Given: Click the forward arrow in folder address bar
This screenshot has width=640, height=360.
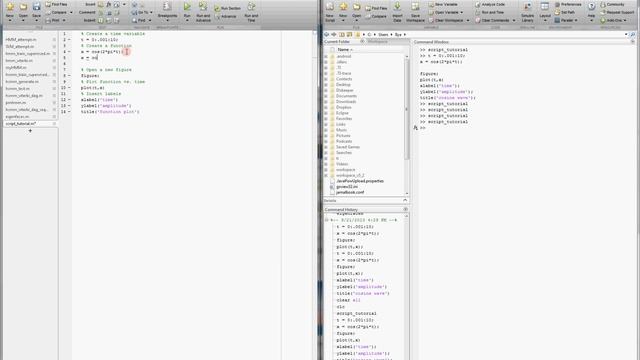Looking at the screenshot, I should 334,35.
